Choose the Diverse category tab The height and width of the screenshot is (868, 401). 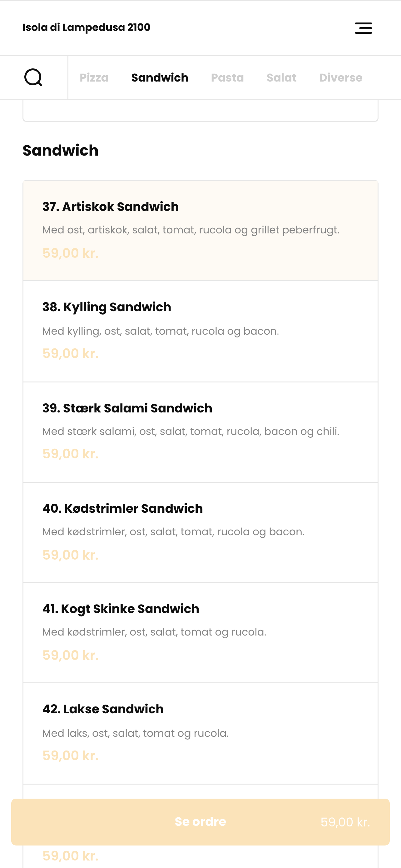tap(341, 77)
